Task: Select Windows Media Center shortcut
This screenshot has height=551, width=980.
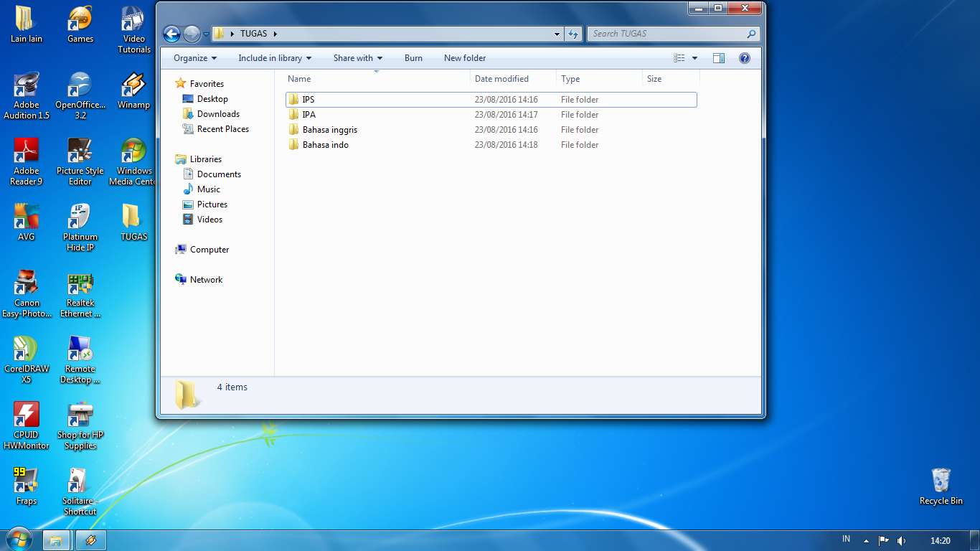Action: pyautogui.click(x=133, y=161)
